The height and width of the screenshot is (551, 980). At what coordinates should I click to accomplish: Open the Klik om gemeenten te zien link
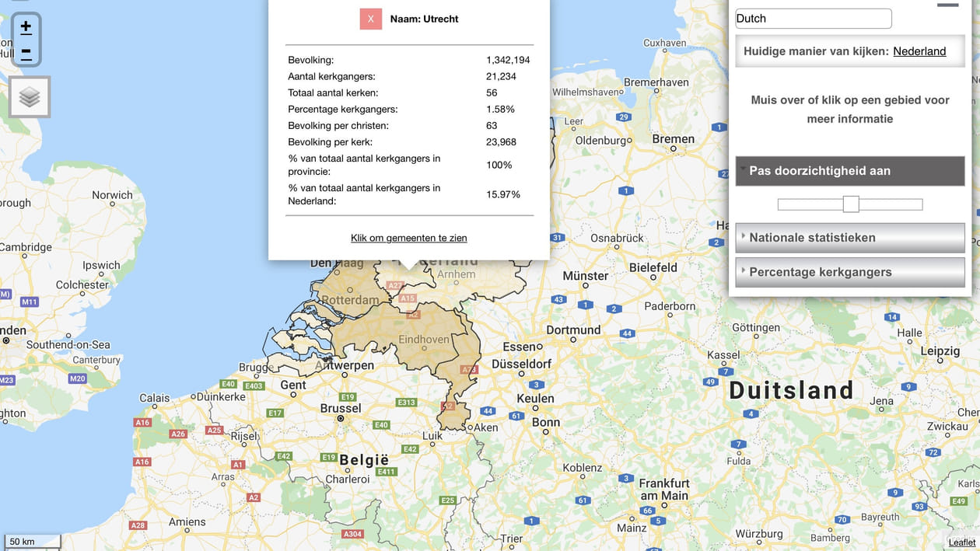[408, 237]
